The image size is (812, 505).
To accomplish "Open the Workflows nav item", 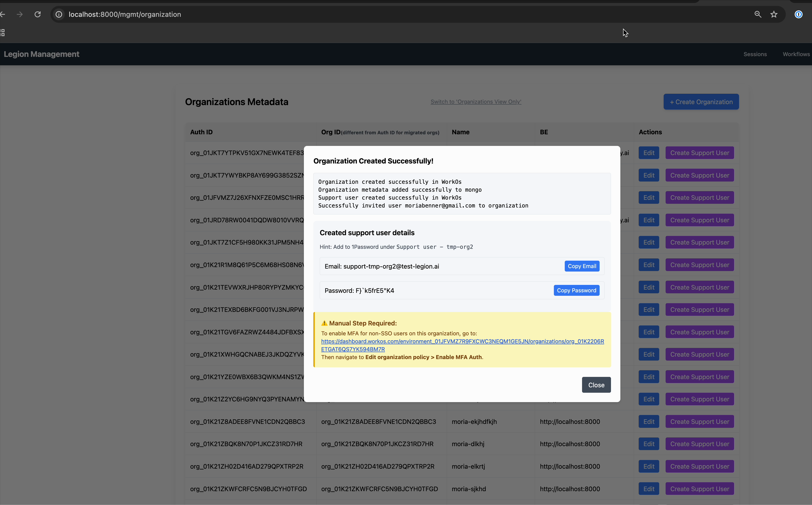I will pyautogui.click(x=796, y=54).
